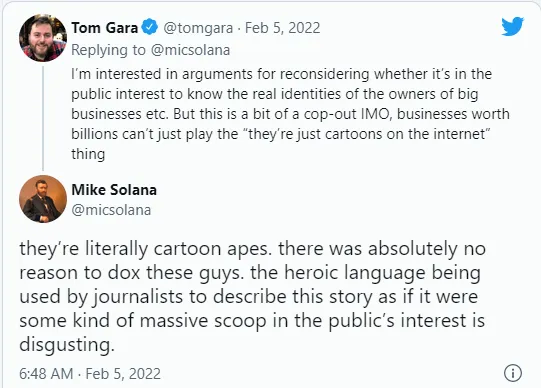Click the thread connector line between avatars
The width and height of the screenshot is (541, 388).
[43, 118]
